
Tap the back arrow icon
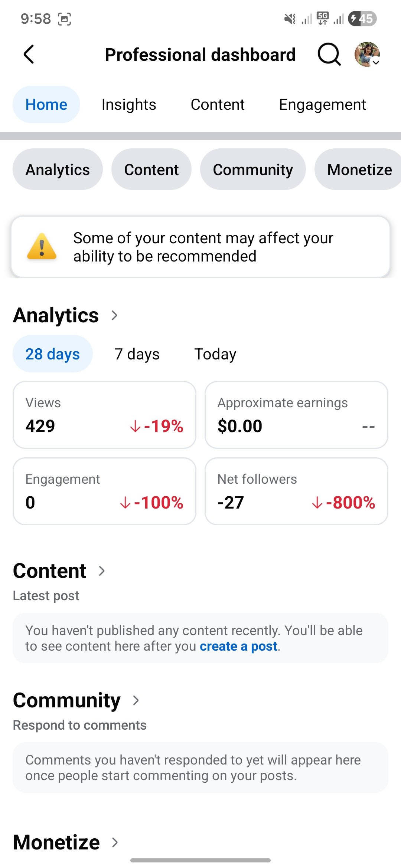coord(29,55)
